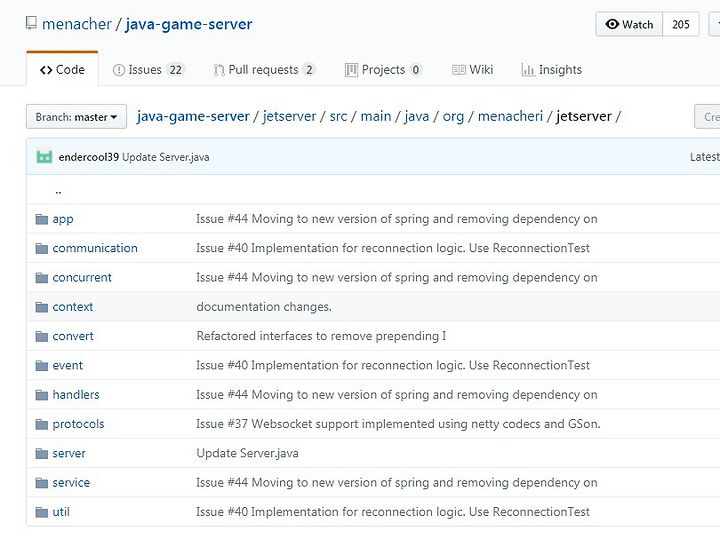Click the Issues count badge 22
This screenshot has height=539, width=720.
coord(175,70)
